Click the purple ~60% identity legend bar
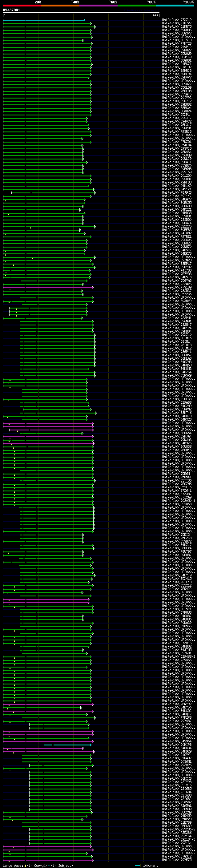197x868 pixels. coord(99,6)
